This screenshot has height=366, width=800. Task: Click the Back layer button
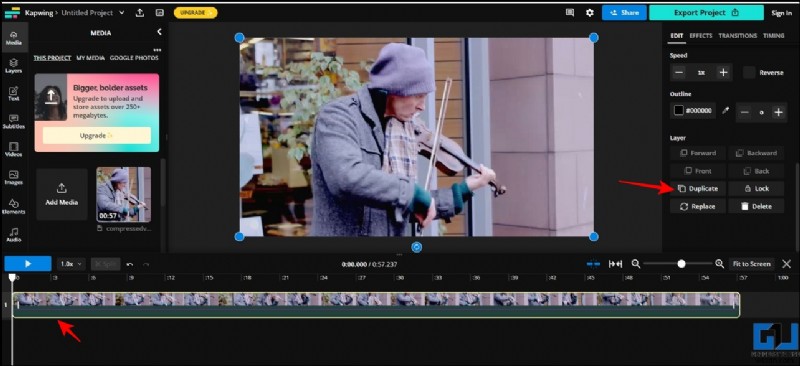756,171
